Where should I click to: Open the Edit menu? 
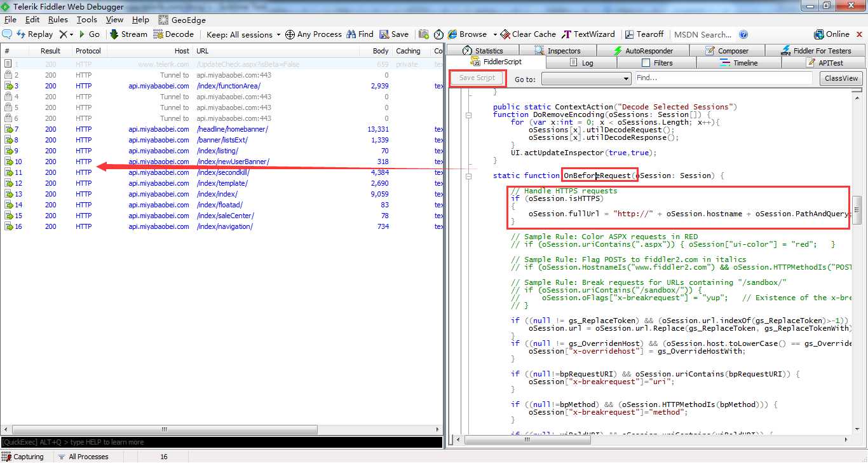[x=32, y=20]
